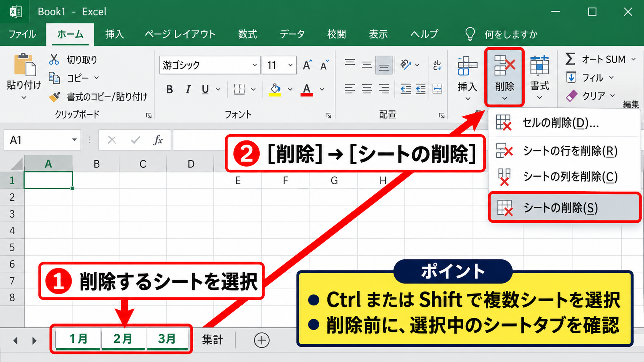The width and height of the screenshot is (644, 362).
Task: Open the 挿入 ribbon tab
Action: point(114,34)
